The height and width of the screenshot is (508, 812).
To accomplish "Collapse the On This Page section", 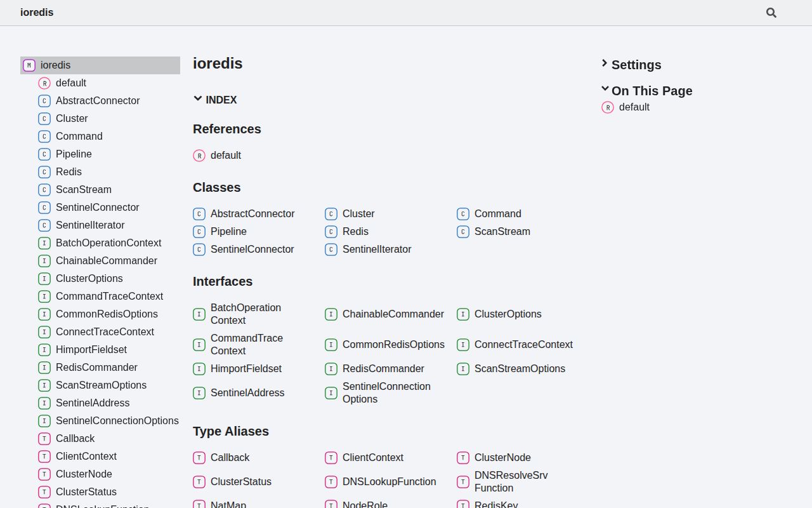I will tap(647, 91).
